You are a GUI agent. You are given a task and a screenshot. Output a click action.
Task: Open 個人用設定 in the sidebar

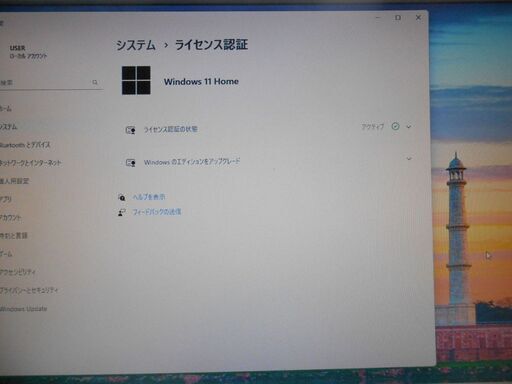(x=14, y=181)
